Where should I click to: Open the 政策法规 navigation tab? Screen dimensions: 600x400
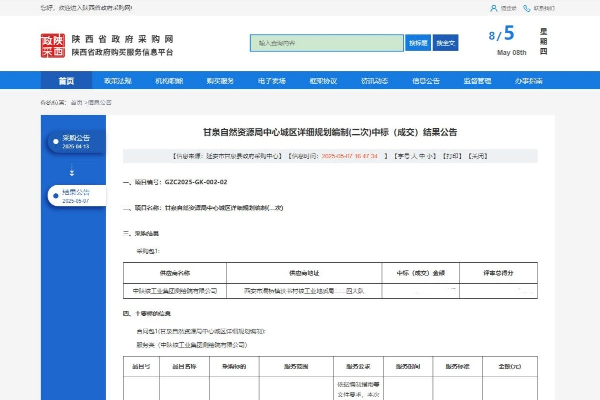point(118,81)
